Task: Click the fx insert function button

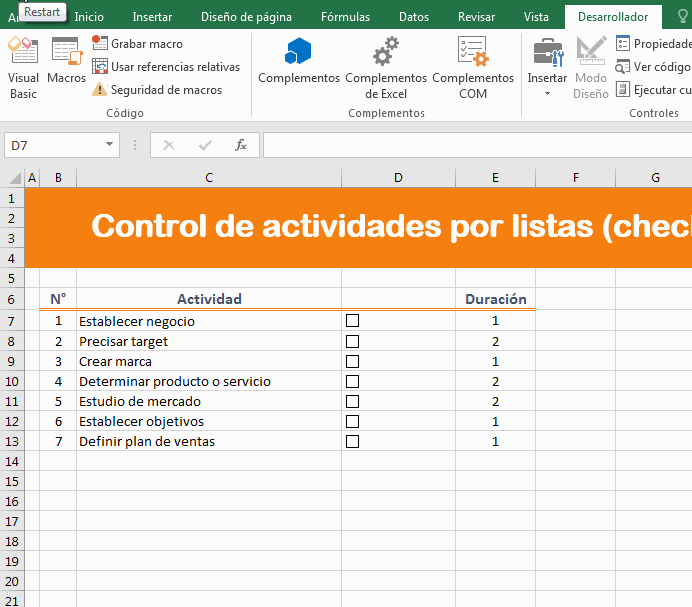Action: (x=241, y=145)
